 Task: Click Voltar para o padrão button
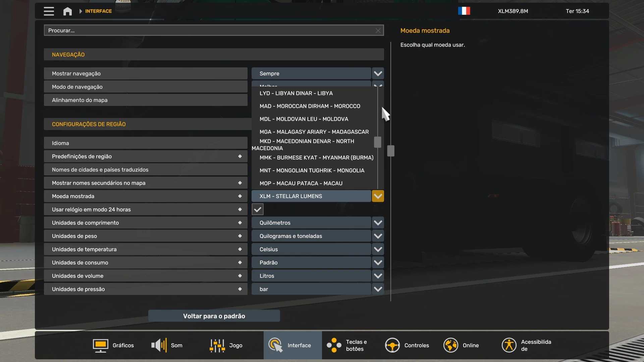(214, 316)
